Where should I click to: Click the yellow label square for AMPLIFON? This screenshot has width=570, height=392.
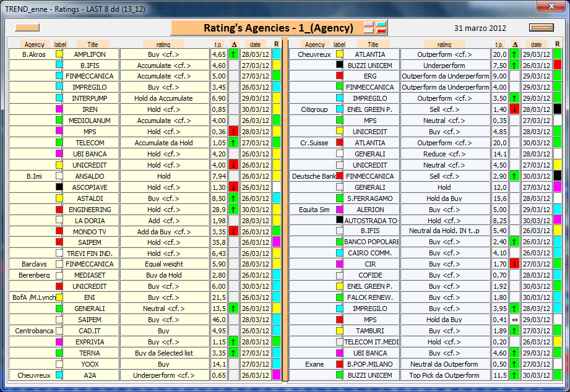click(x=59, y=54)
